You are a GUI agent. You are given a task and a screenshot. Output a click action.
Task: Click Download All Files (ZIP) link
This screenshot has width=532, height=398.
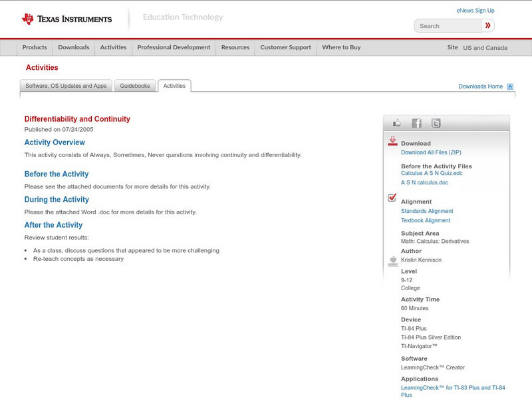tap(431, 152)
